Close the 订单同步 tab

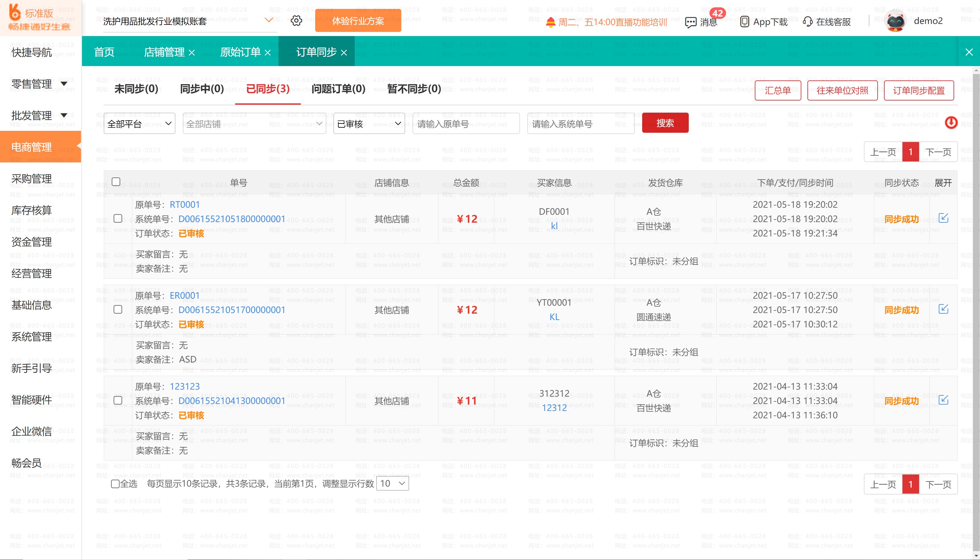344,53
